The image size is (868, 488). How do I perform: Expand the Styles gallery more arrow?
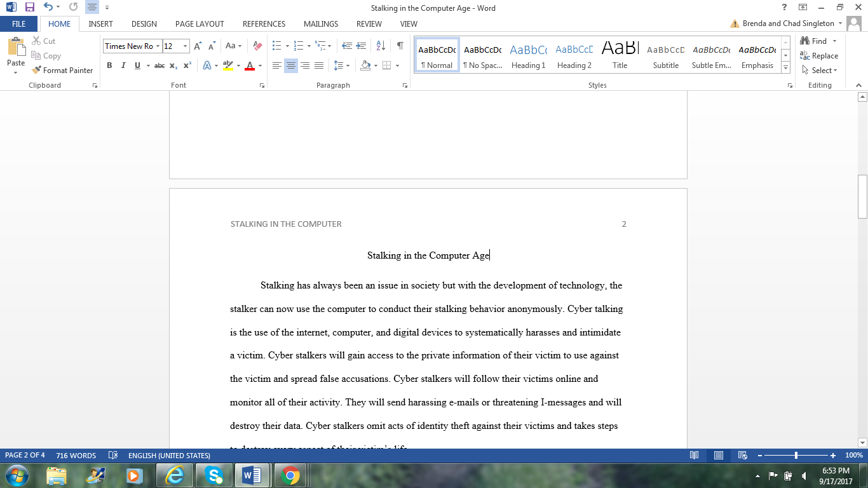pyautogui.click(x=786, y=67)
